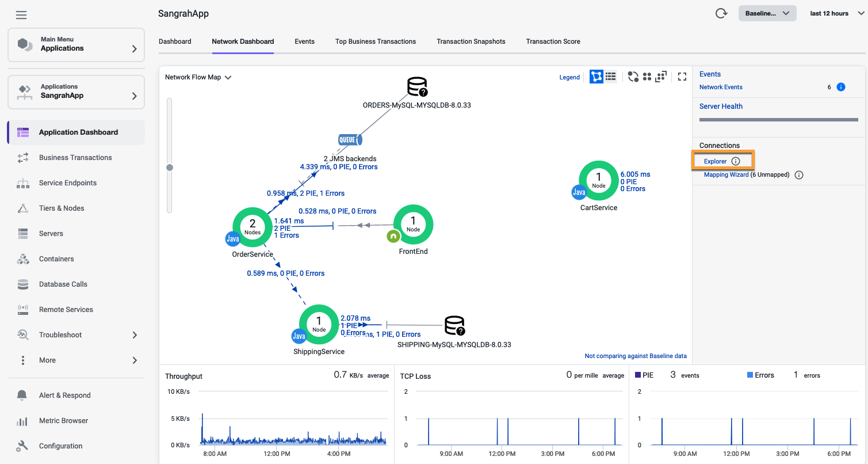Click '0.528 ms, 0 PIE, 0 Errors' link label

coord(338,211)
